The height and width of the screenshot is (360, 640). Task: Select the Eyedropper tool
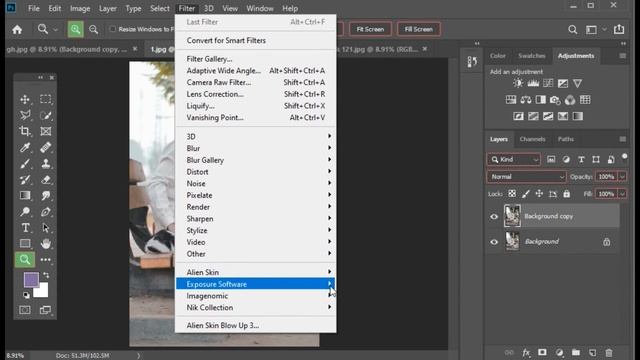pos(25,147)
